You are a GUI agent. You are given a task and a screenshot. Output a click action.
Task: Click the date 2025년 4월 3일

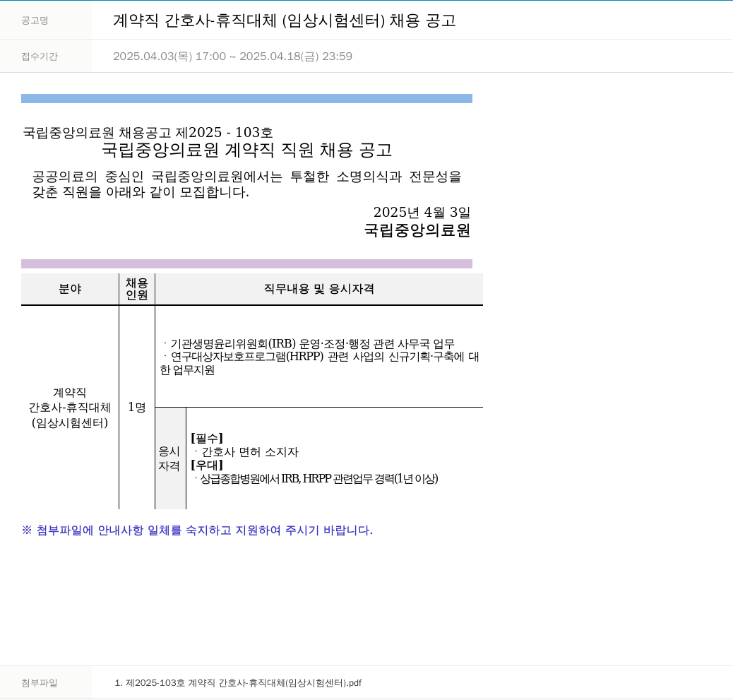422,213
